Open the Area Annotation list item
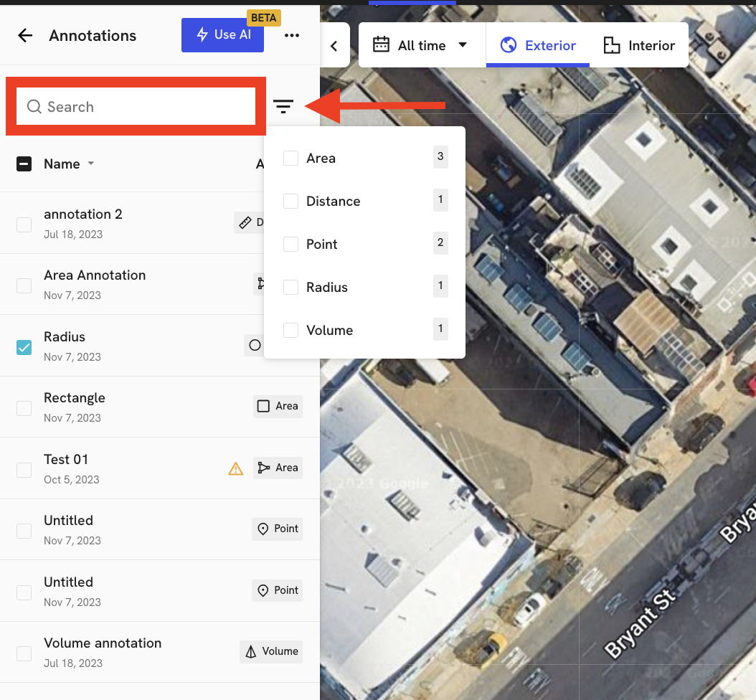The image size is (756, 700). pos(95,276)
